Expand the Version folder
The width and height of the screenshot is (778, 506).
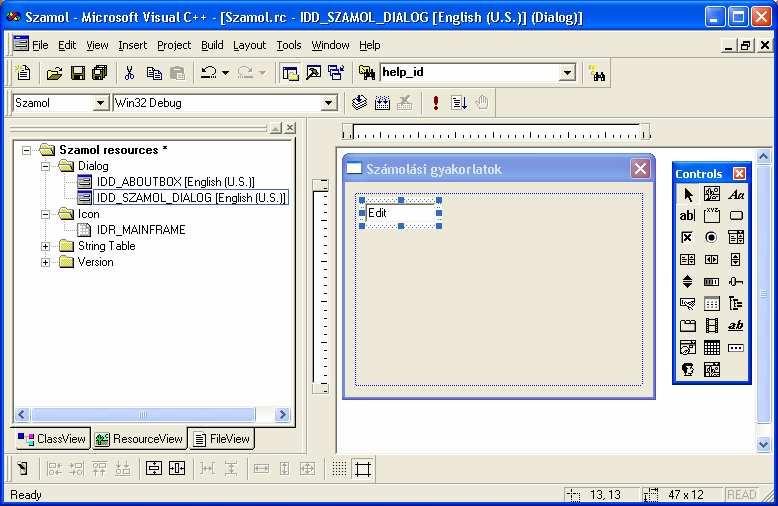45,262
